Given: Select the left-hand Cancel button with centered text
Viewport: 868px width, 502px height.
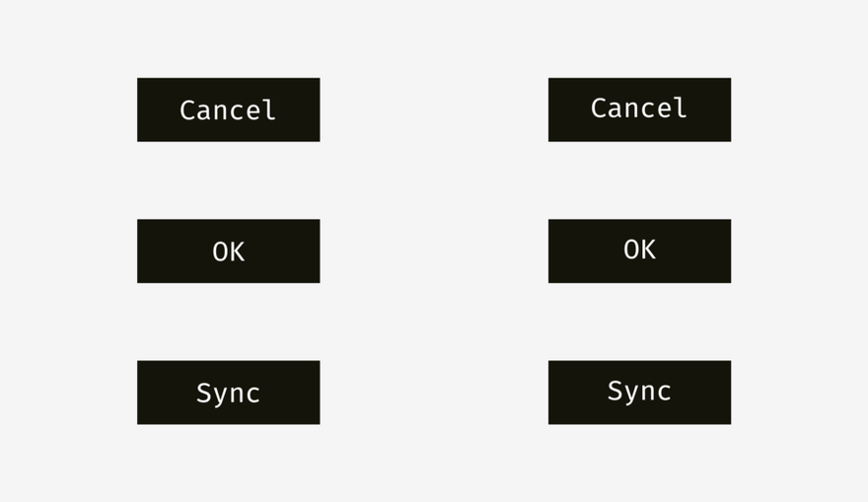Looking at the screenshot, I should pyautogui.click(x=229, y=109).
